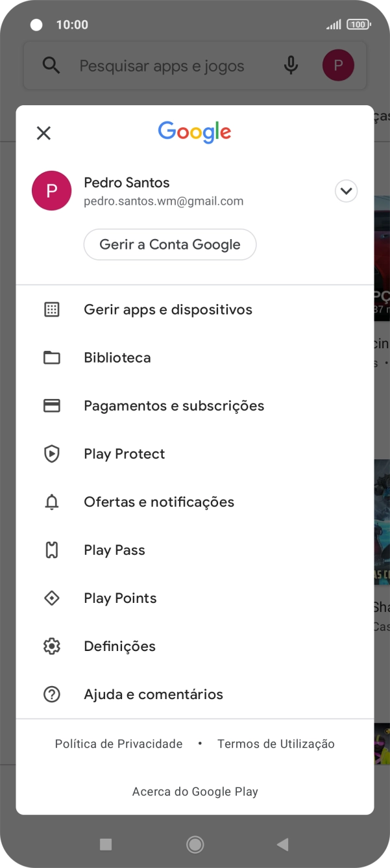Select the Play Pass ticket icon
The image size is (390, 868).
click(x=52, y=550)
